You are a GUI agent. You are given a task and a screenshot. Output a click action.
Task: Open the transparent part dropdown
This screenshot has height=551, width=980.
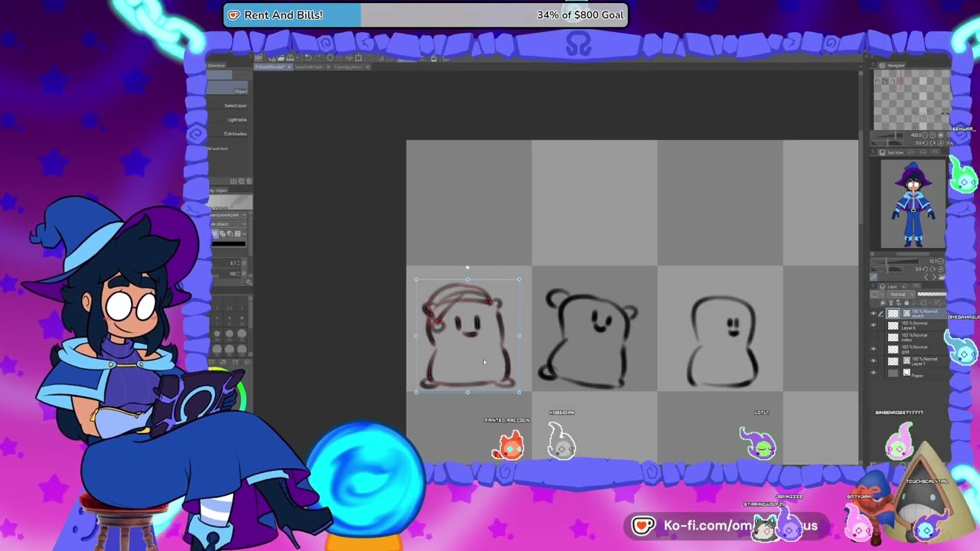pyautogui.click(x=227, y=215)
